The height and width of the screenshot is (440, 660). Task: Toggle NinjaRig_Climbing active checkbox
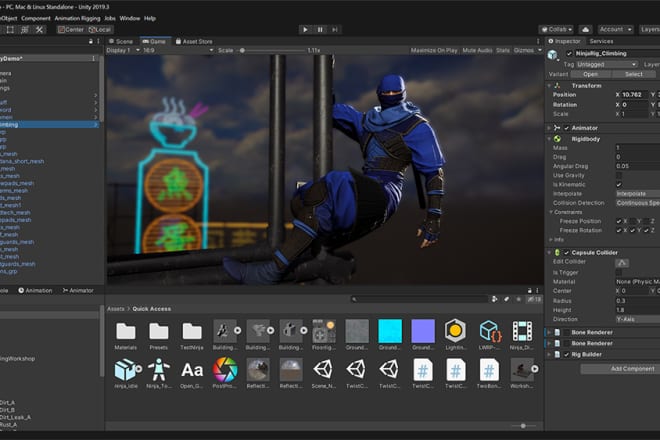point(569,53)
